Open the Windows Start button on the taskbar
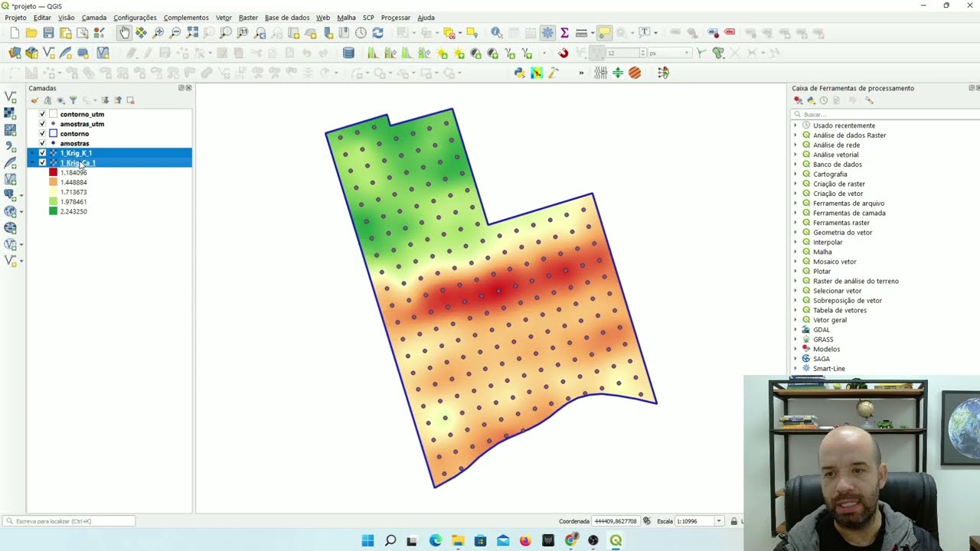The width and height of the screenshot is (980, 551). click(x=367, y=540)
